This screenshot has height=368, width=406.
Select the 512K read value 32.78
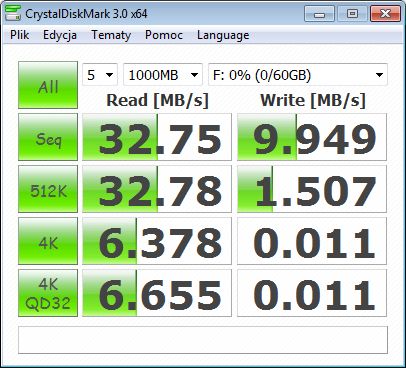[157, 189]
